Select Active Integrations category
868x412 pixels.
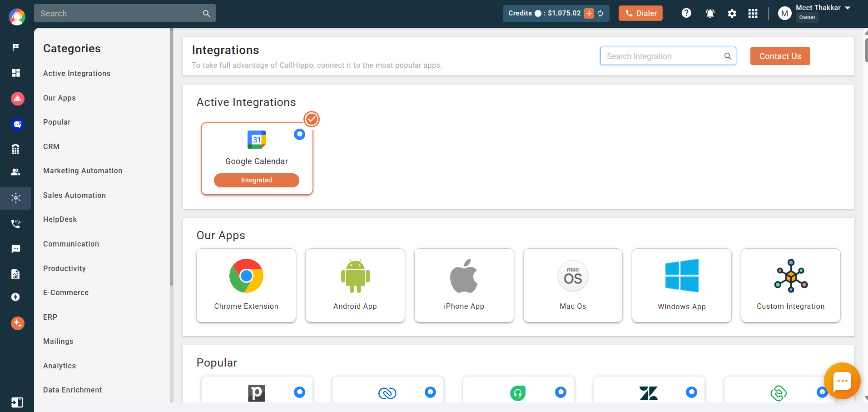77,74
